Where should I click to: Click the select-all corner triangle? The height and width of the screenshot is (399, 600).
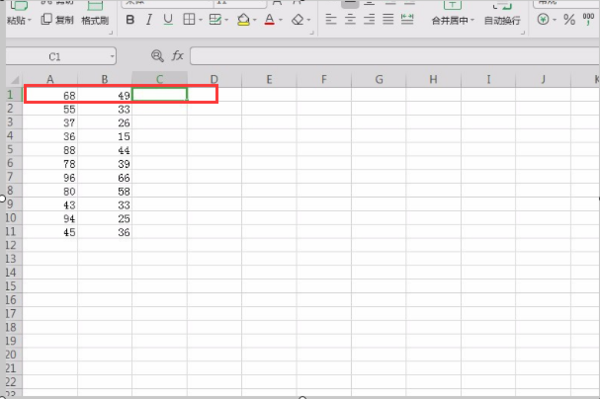point(15,80)
